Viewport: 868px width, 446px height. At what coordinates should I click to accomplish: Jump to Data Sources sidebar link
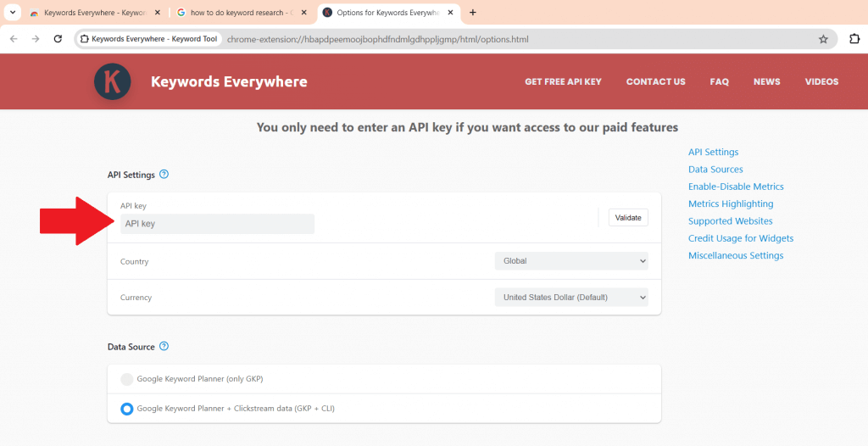click(x=715, y=169)
